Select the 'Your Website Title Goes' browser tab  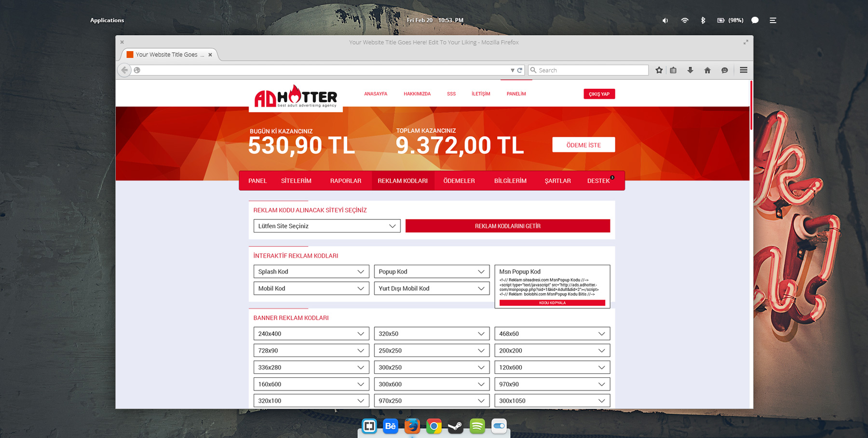pyautogui.click(x=170, y=55)
